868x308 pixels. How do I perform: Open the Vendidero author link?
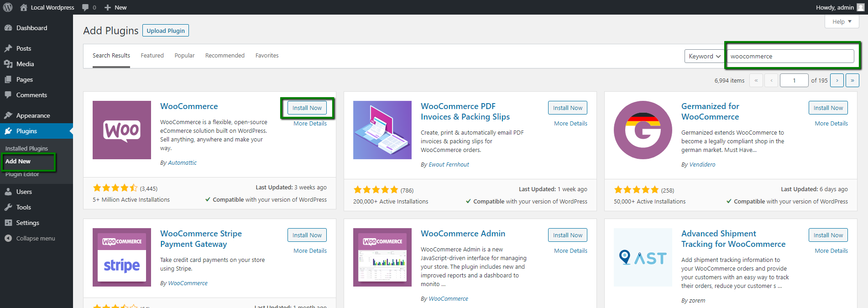[702, 165]
